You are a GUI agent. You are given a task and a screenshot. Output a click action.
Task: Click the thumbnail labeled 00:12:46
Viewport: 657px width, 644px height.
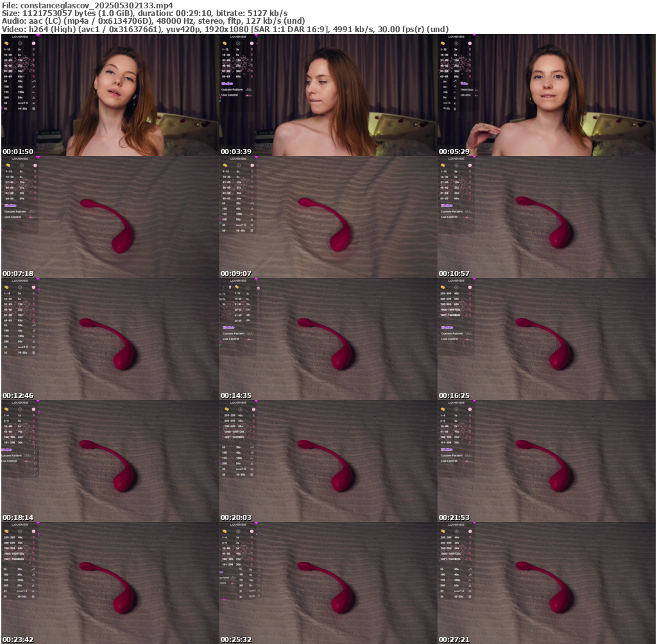click(110, 339)
